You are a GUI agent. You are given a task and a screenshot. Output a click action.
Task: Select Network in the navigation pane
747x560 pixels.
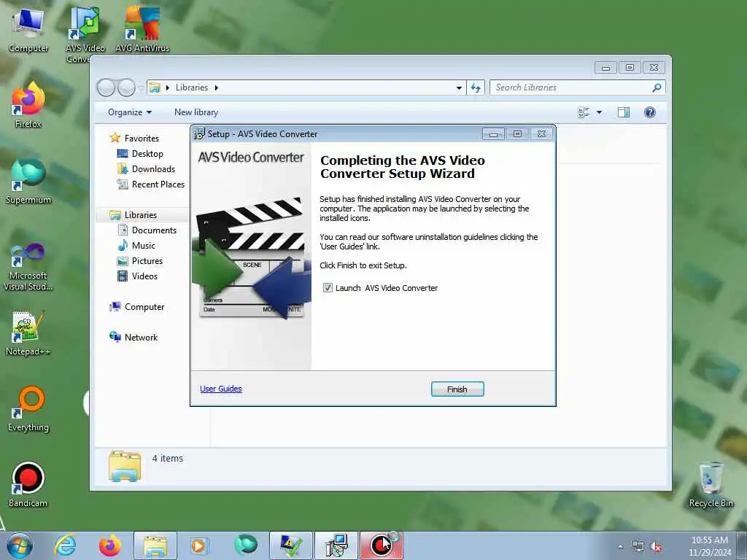141,337
